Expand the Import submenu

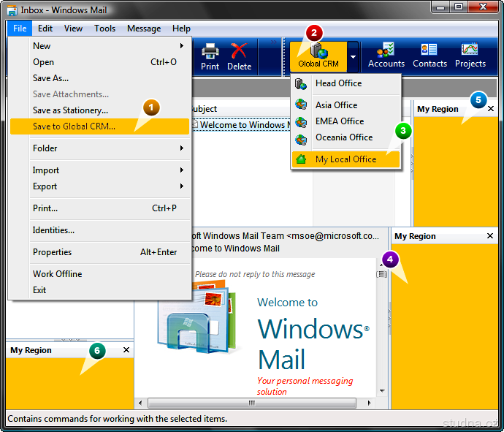pyautogui.click(x=45, y=170)
